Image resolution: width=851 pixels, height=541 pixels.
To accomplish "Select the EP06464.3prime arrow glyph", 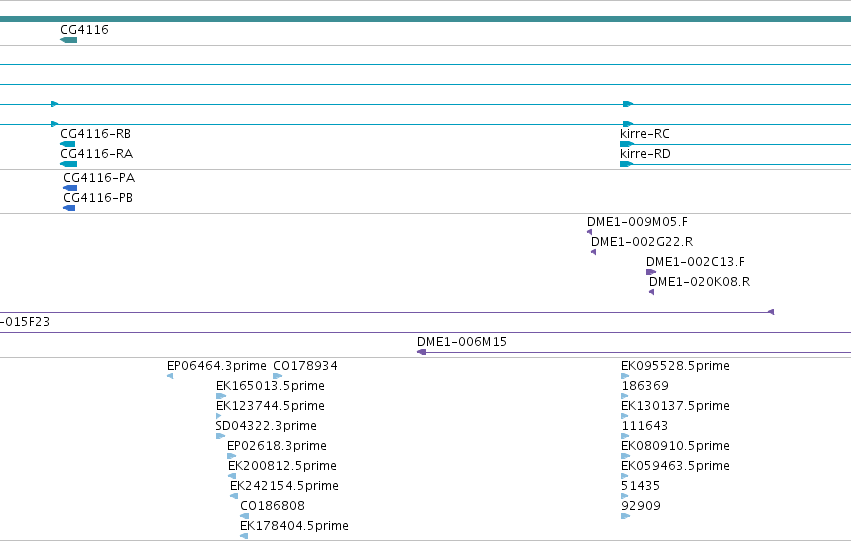I will coord(170,376).
